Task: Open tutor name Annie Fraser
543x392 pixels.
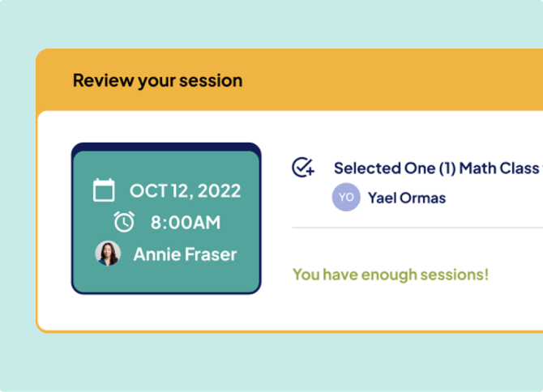Action: click(185, 254)
